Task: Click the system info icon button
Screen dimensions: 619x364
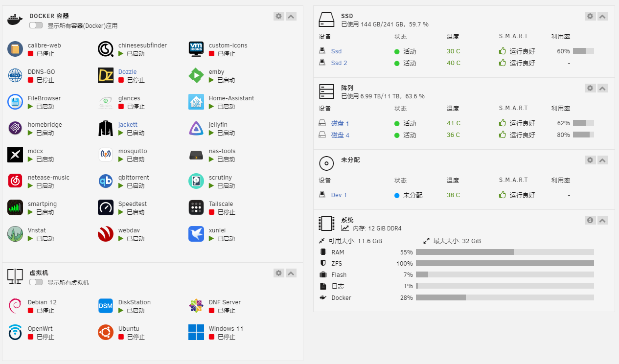Action: 590,220
